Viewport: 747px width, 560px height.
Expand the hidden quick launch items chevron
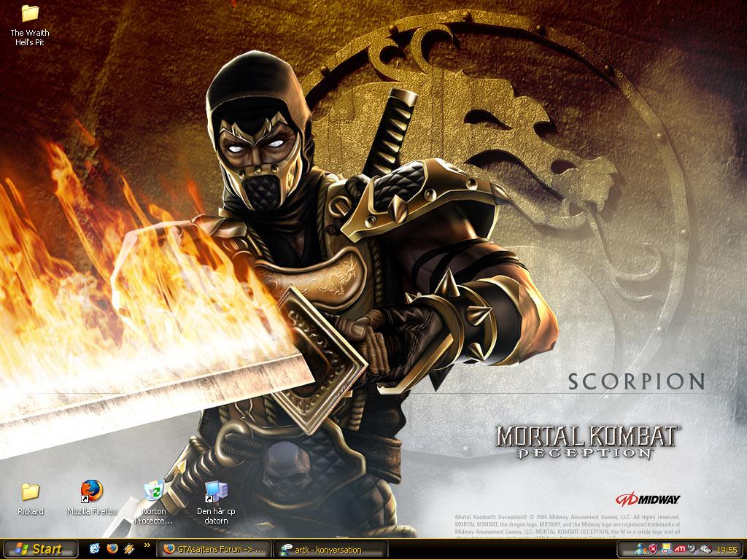(x=147, y=545)
